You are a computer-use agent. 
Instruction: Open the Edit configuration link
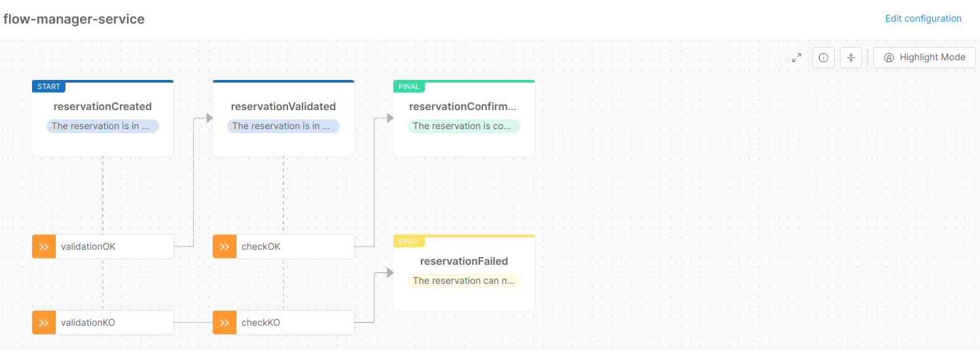pos(923,18)
